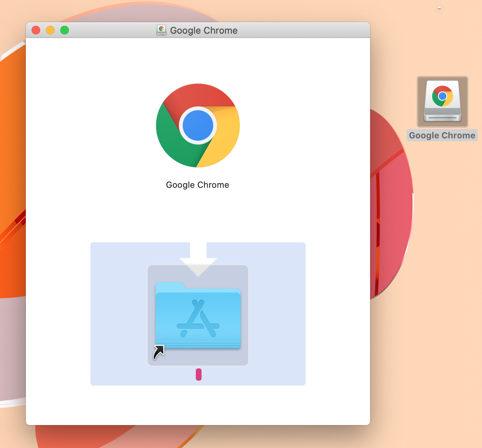
Task: Select the Applications folder shortcut
Action: 198,315
